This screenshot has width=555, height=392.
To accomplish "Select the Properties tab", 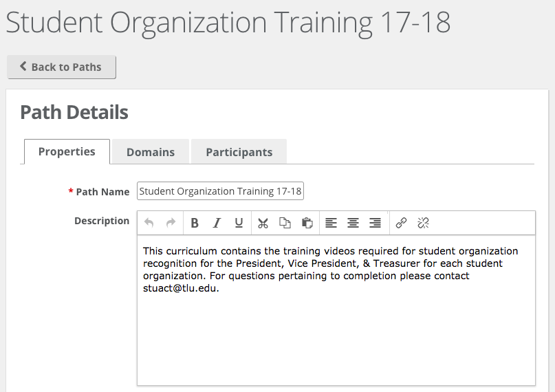I will (x=67, y=151).
